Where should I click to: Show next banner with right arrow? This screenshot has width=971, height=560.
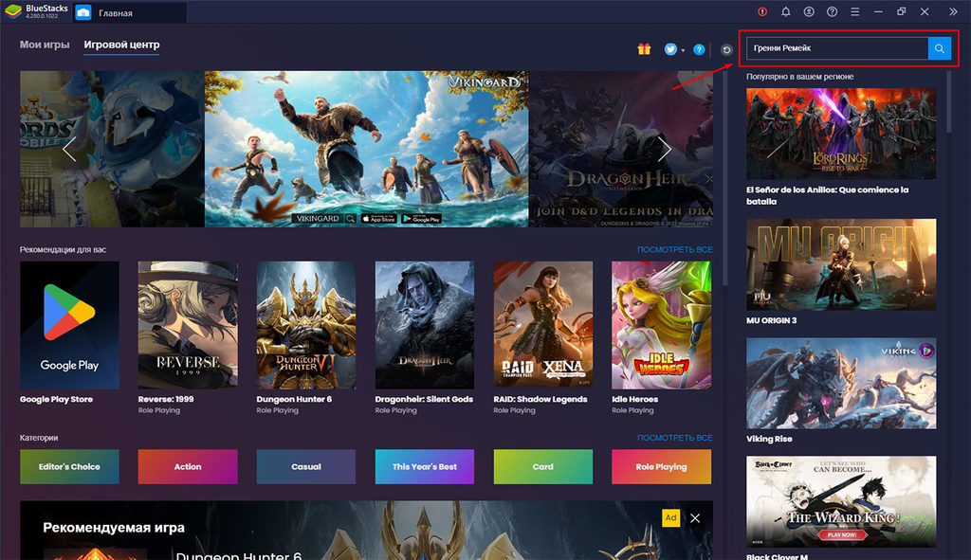pyautogui.click(x=665, y=149)
